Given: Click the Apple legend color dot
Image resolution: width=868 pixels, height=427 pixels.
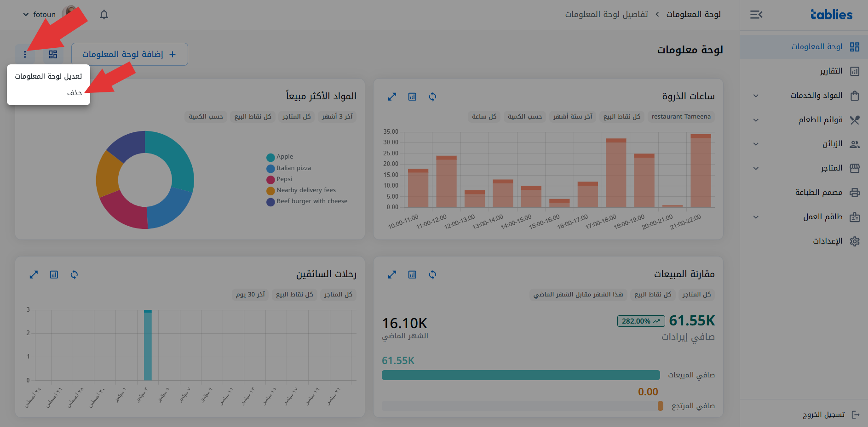Looking at the screenshot, I should 270,157.
